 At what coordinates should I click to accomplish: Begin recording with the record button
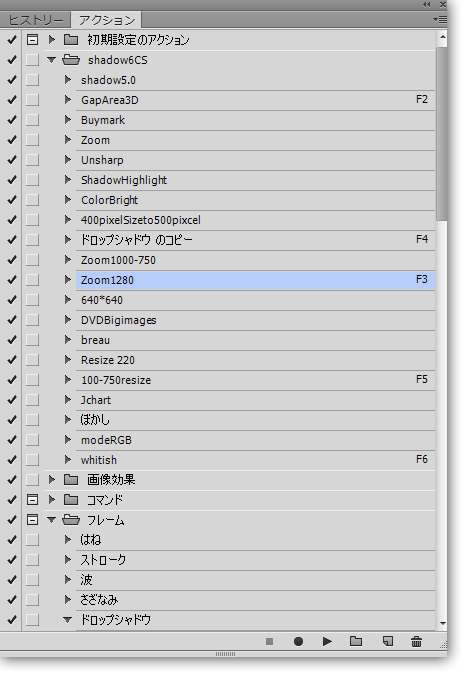click(298, 642)
